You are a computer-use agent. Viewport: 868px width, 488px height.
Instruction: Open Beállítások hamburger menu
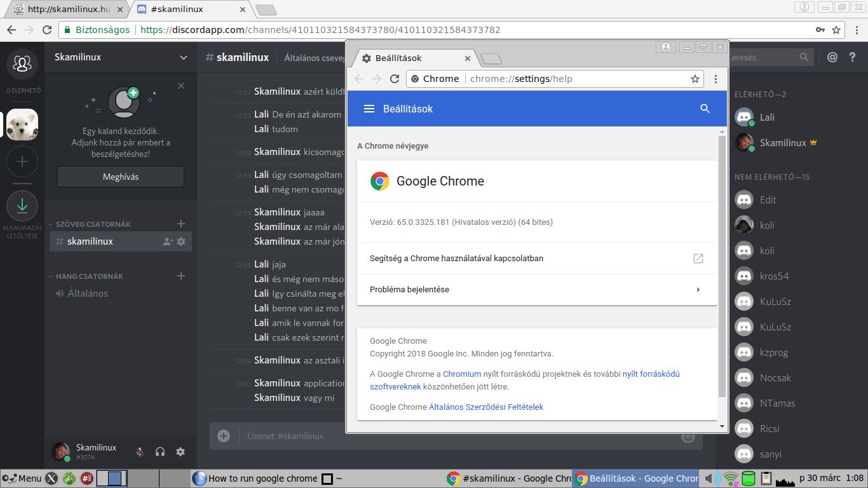tap(369, 109)
